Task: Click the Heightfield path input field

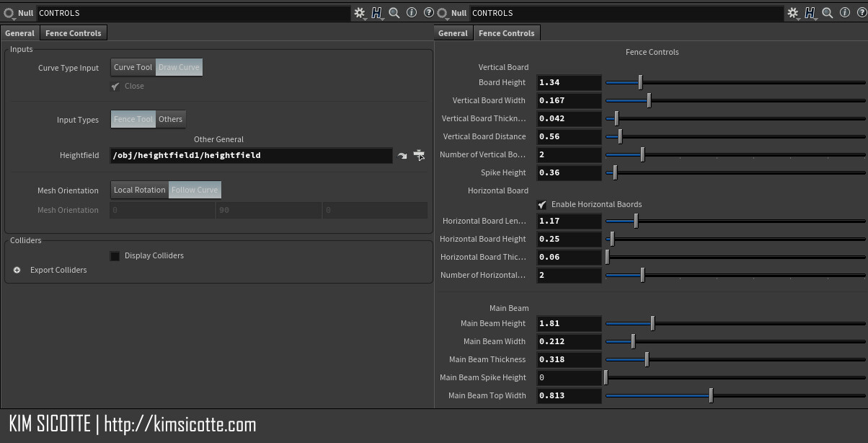Action: [252, 155]
